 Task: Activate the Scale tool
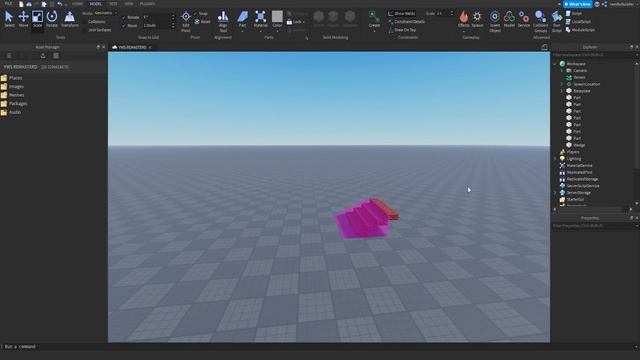point(38,19)
